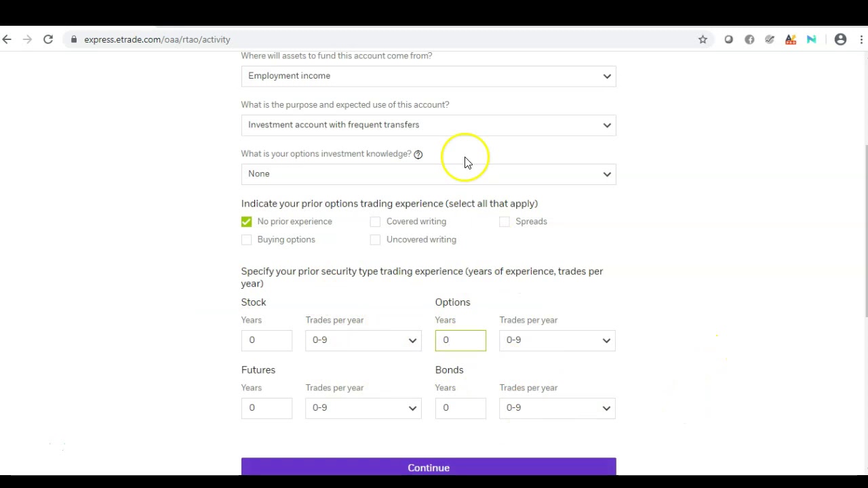Click the second gray round extension icon
868x488 pixels.
[749, 40]
